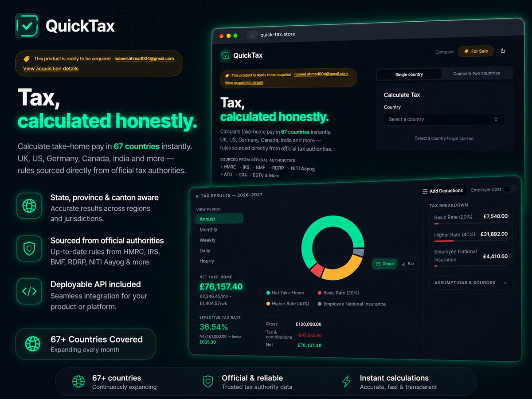Click the NITI Aayog source label
Image resolution: width=532 pixels, height=399 pixels.
pyautogui.click(x=302, y=168)
